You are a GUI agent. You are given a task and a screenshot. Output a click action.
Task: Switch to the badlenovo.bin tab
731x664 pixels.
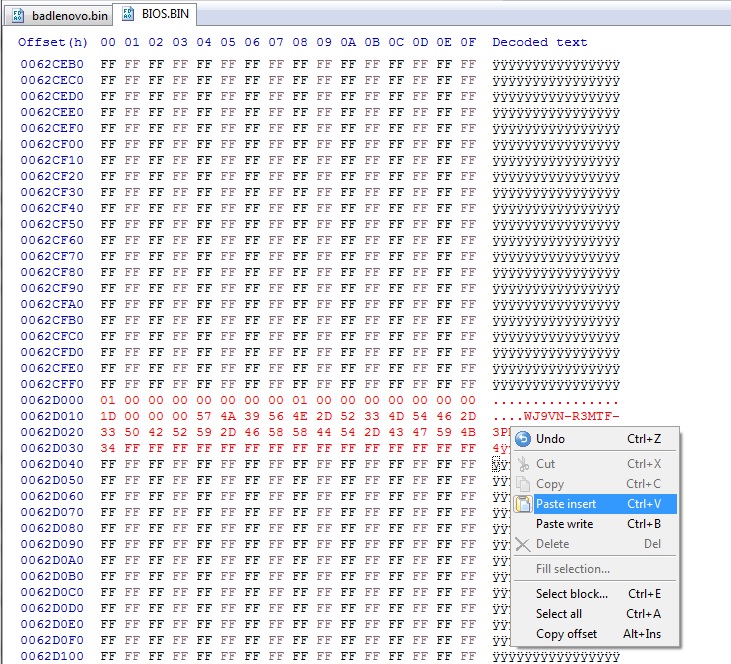(x=60, y=16)
